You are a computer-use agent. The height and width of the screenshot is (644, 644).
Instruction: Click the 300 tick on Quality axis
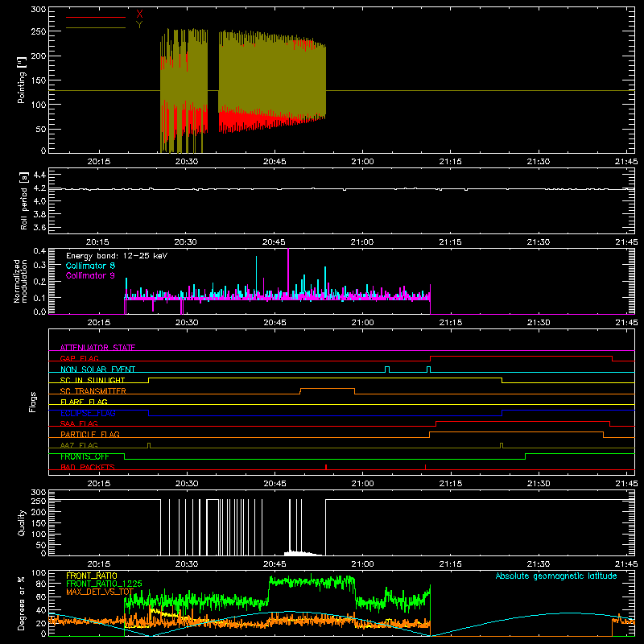tap(38, 493)
